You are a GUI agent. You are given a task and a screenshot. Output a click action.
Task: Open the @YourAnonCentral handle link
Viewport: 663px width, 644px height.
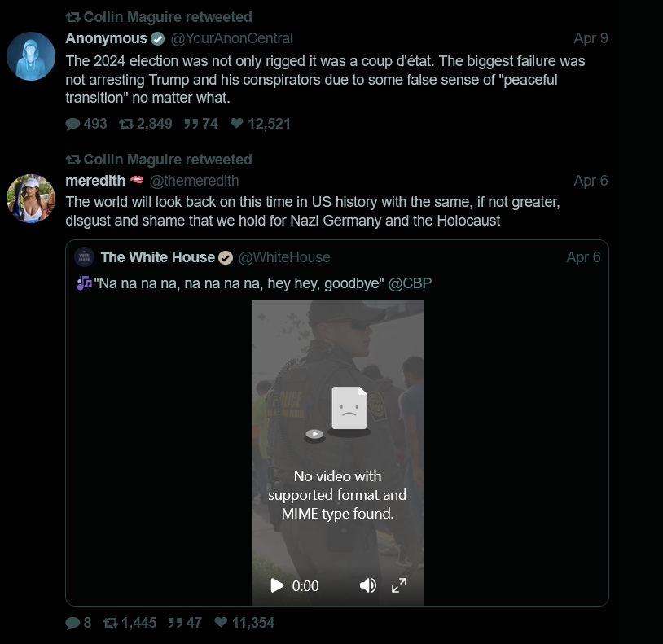click(x=231, y=38)
